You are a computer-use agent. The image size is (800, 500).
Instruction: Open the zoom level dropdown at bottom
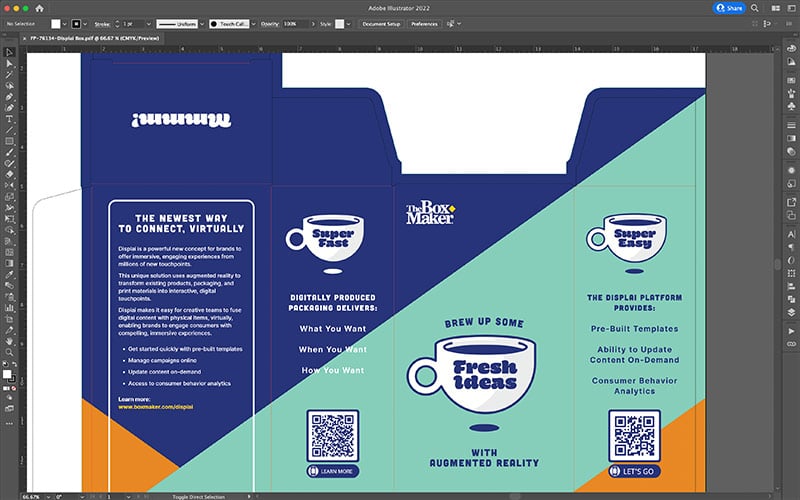coord(48,496)
